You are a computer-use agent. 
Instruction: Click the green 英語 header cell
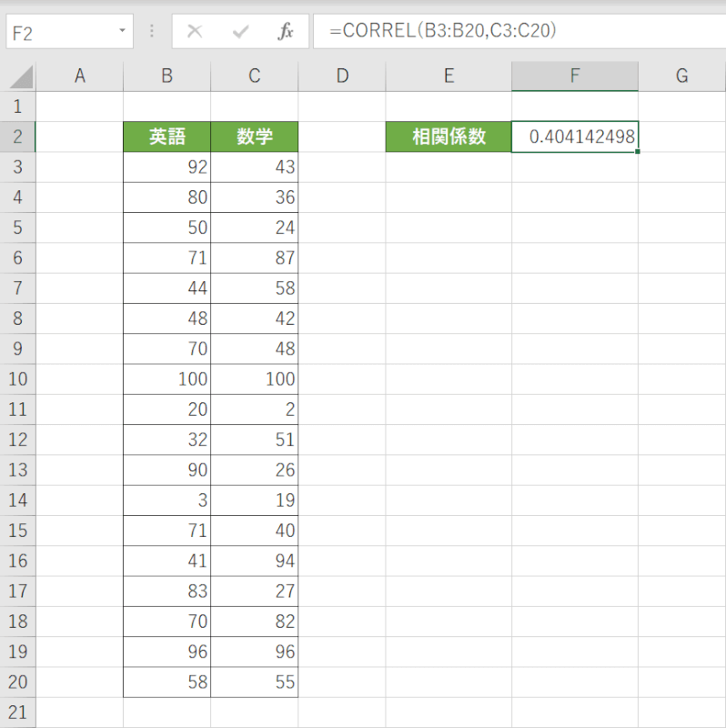[166, 137]
